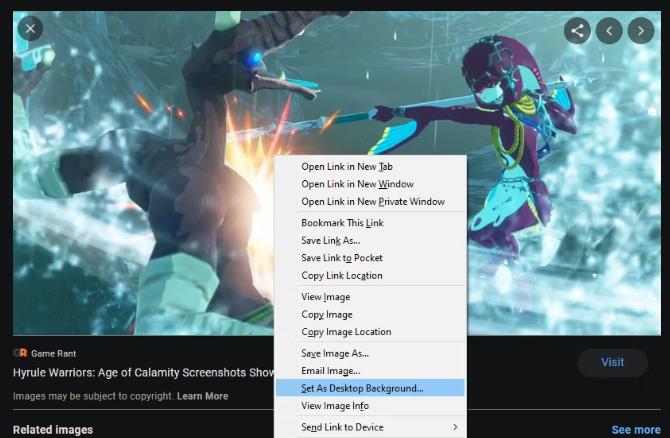This screenshot has height=438, width=670.
Task: Select Open Link in New Private Window
Action: 370,202
